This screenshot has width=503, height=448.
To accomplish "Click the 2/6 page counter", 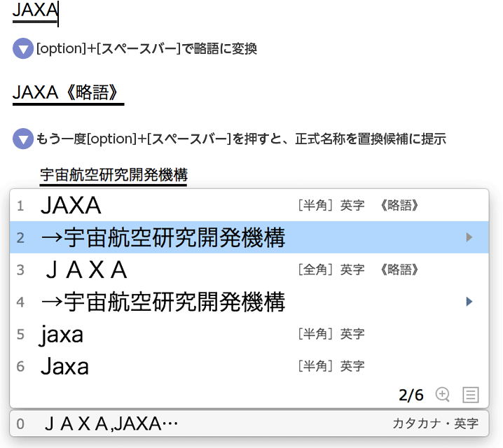I will (x=411, y=395).
